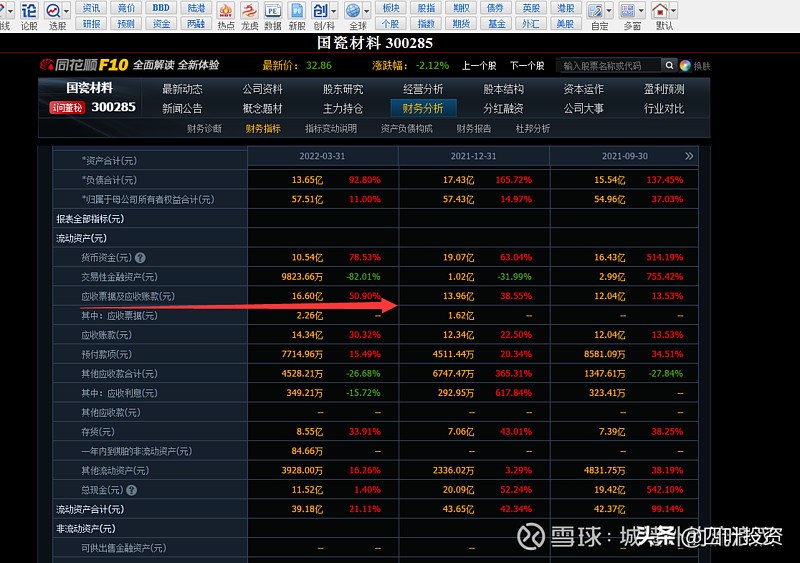Open the 股东研究 tab
800x563 pixels.
pyautogui.click(x=343, y=89)
